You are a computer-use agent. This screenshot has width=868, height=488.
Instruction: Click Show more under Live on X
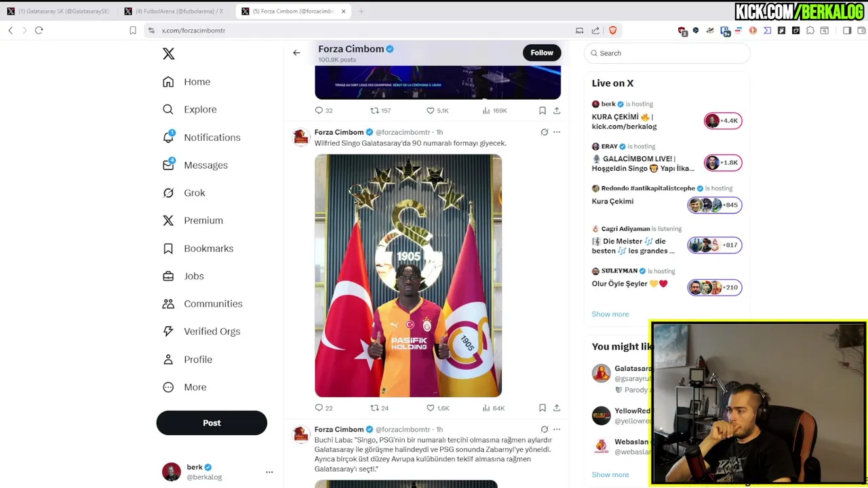[x=610, y=314]
